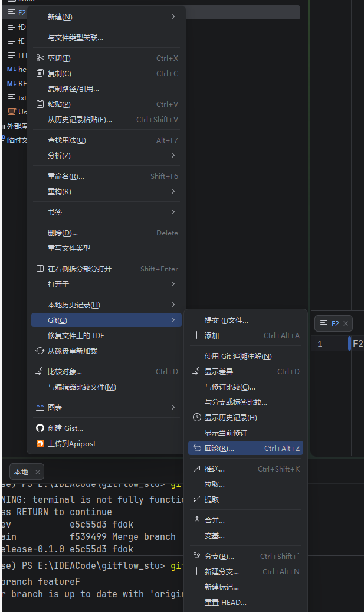The width and height of the screenshot is (364, 612).
Task: Click the compare arrows icon beside 比较对象
Action: (x=40, y=372)
